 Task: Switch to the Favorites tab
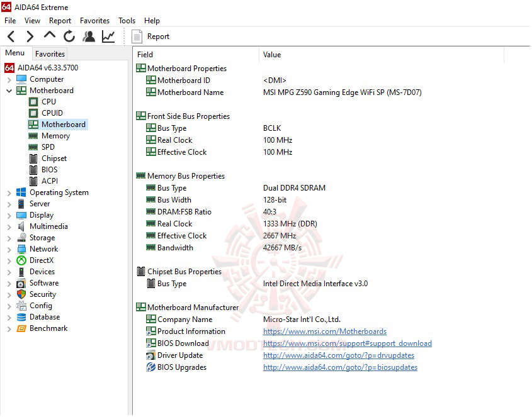pyautogui.click(x=50, y=54)
